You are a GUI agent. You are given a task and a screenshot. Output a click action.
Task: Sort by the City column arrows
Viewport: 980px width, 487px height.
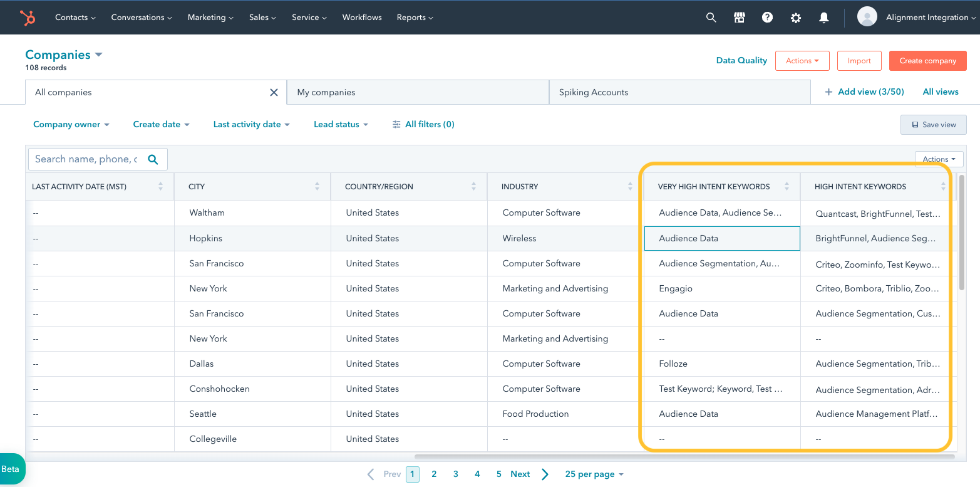pyautogui.click(x=317, y=186)
